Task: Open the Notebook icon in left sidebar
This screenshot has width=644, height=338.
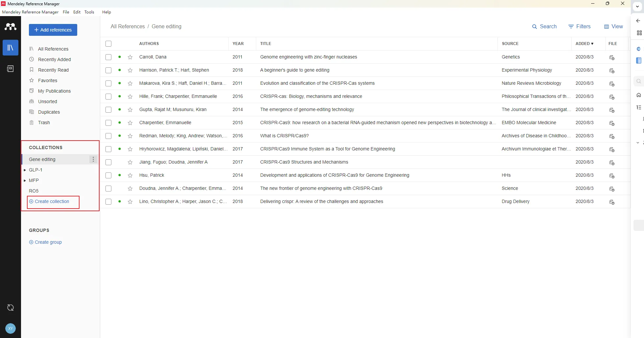Action: click(11, 69)
